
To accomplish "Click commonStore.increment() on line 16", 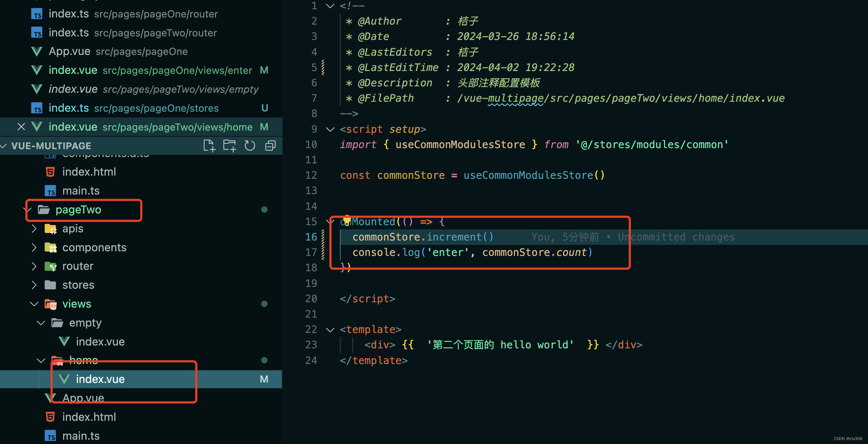I will 423,237.
